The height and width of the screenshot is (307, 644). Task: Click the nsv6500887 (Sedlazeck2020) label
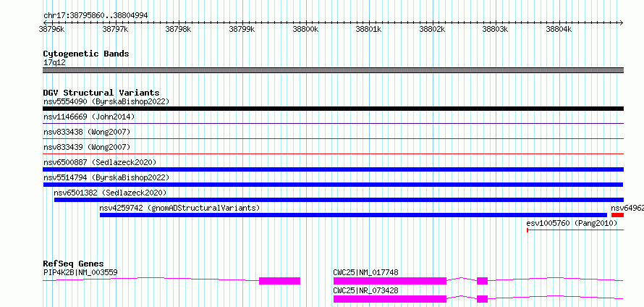click(x=100, y=162)
